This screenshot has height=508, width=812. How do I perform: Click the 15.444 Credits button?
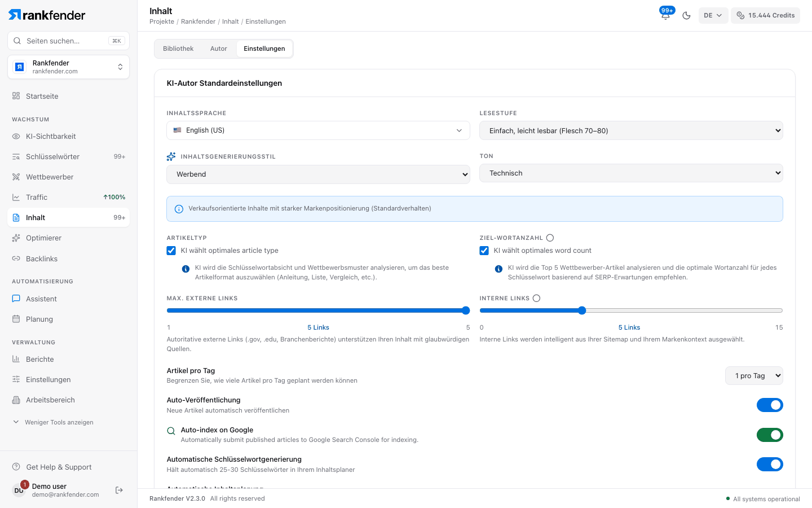click(765, 16)
